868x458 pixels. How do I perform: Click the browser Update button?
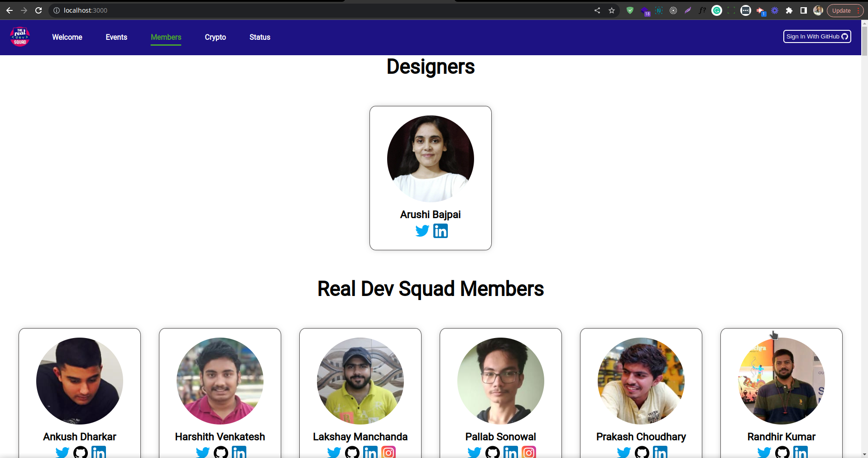(845, 10)
